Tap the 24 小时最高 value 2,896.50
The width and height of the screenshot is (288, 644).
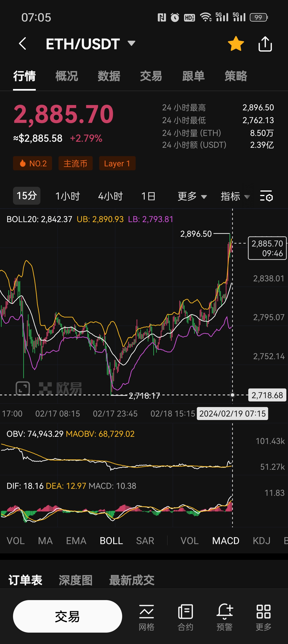click(258, 108)
